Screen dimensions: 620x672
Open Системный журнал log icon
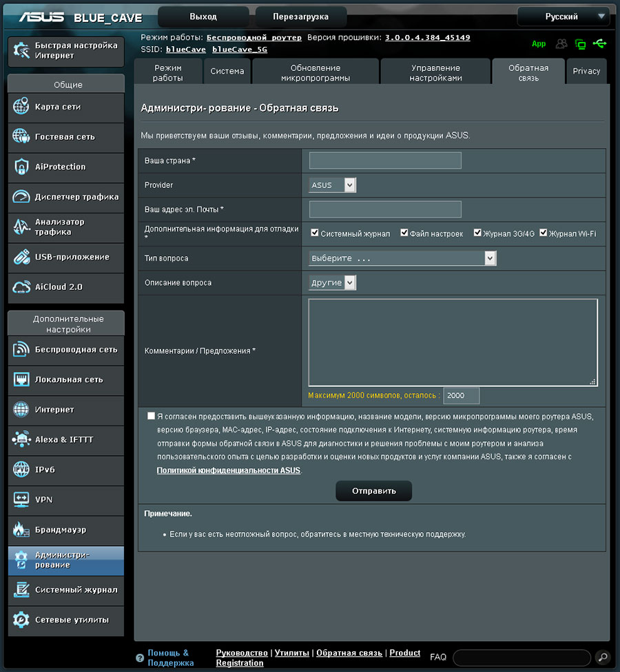(21, 589)
